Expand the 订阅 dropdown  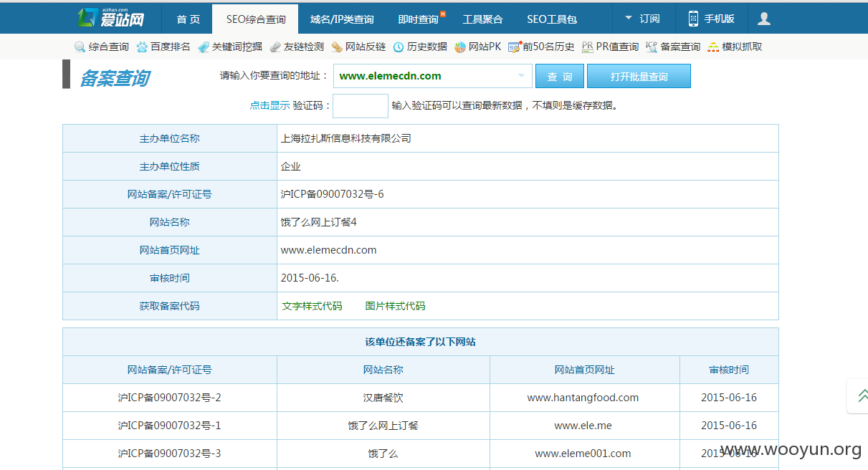click(x=642, y=19)
